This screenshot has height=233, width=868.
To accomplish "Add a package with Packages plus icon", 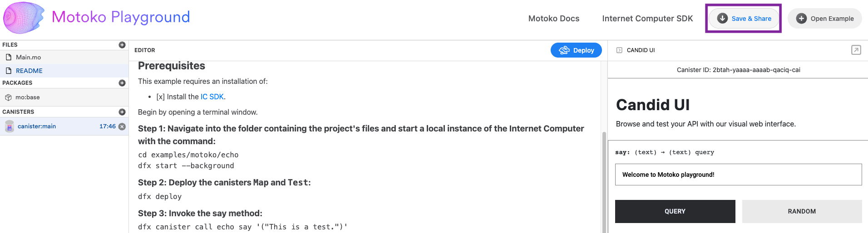I will coord(122,83).
